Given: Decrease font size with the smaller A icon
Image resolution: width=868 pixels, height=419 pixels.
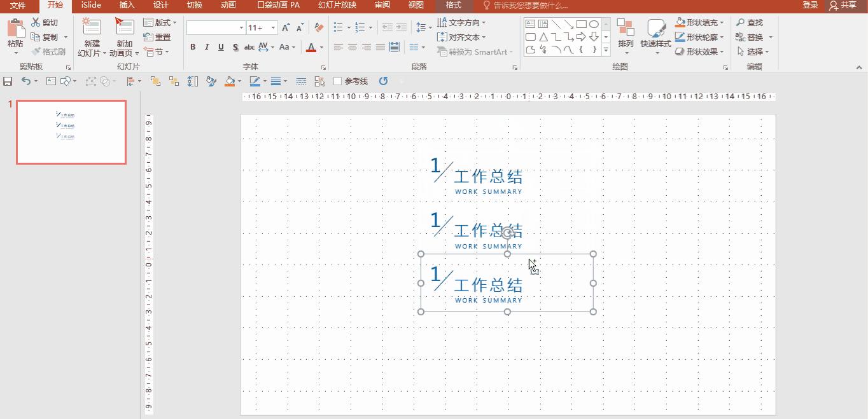Looking at the screenshot, I should point(300,27).
